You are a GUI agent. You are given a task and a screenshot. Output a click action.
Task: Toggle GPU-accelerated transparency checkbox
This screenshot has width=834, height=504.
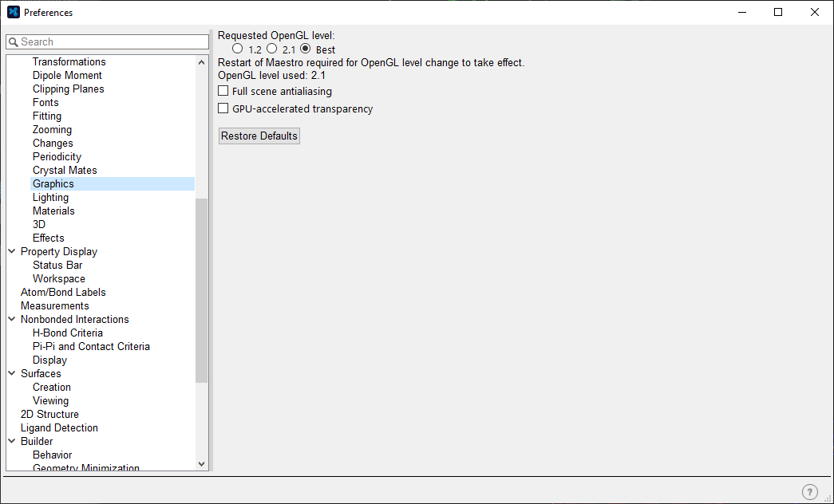(x=223, y=108)
